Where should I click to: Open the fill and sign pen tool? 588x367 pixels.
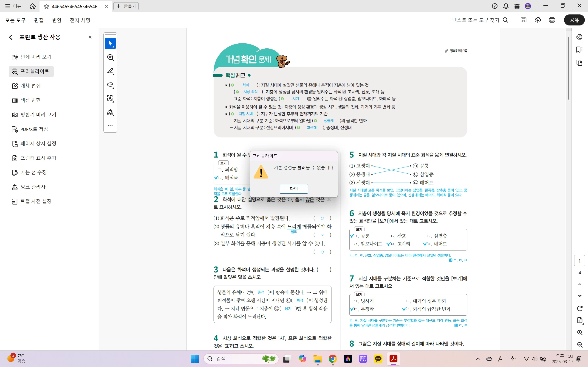tap(110, 112)
